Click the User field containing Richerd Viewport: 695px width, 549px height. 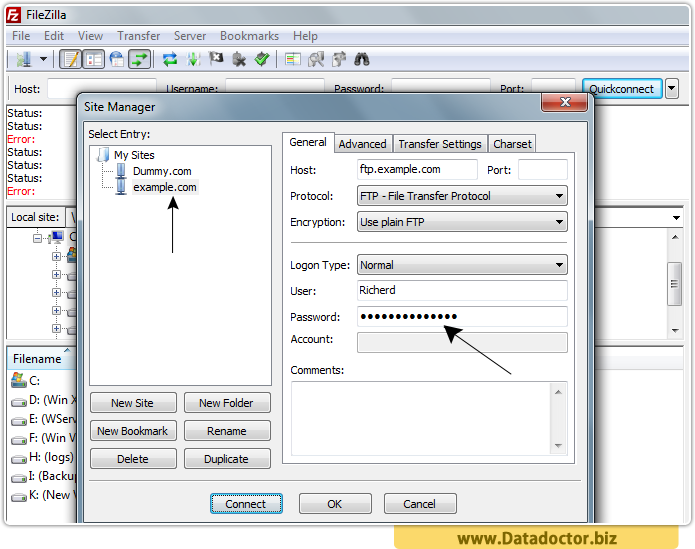[x=462, y=290]
